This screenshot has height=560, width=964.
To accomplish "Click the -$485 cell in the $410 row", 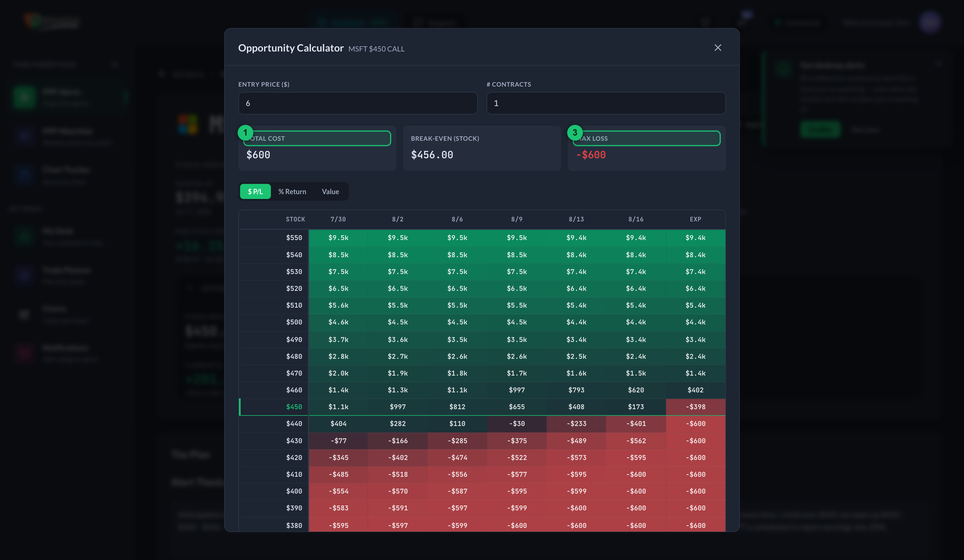I will click(x=338, y=475).
